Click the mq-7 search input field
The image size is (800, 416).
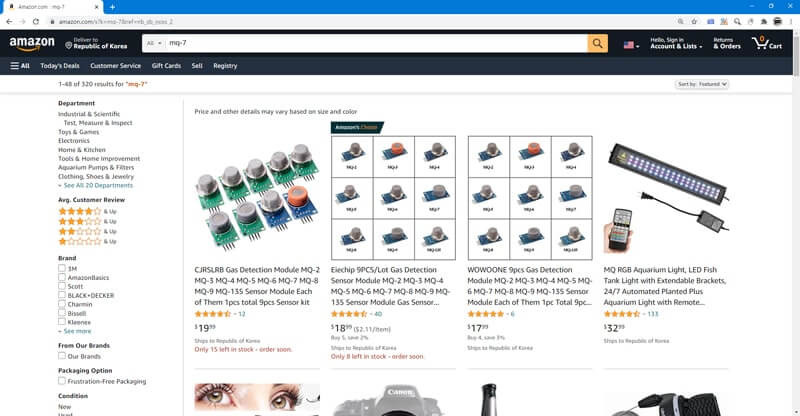(377, 43)
